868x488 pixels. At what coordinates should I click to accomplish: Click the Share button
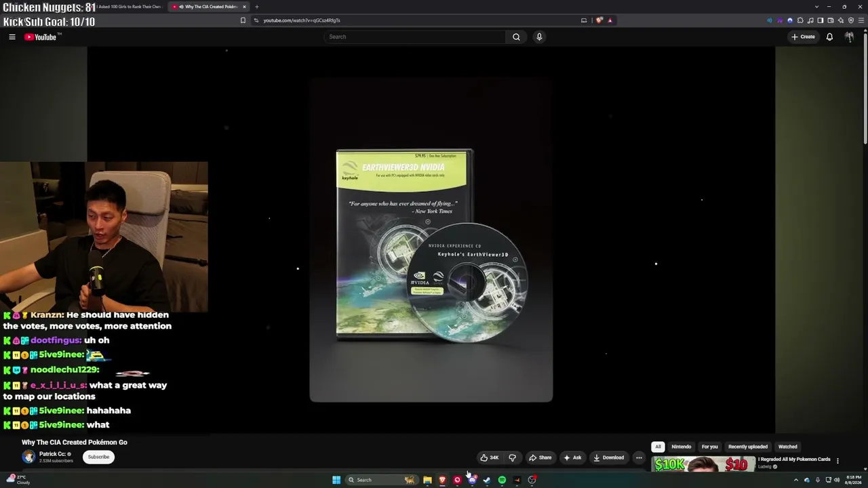540,457
